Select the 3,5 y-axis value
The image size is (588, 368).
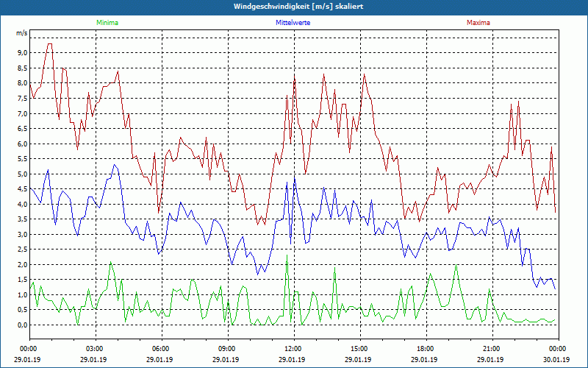pos(23,219)
